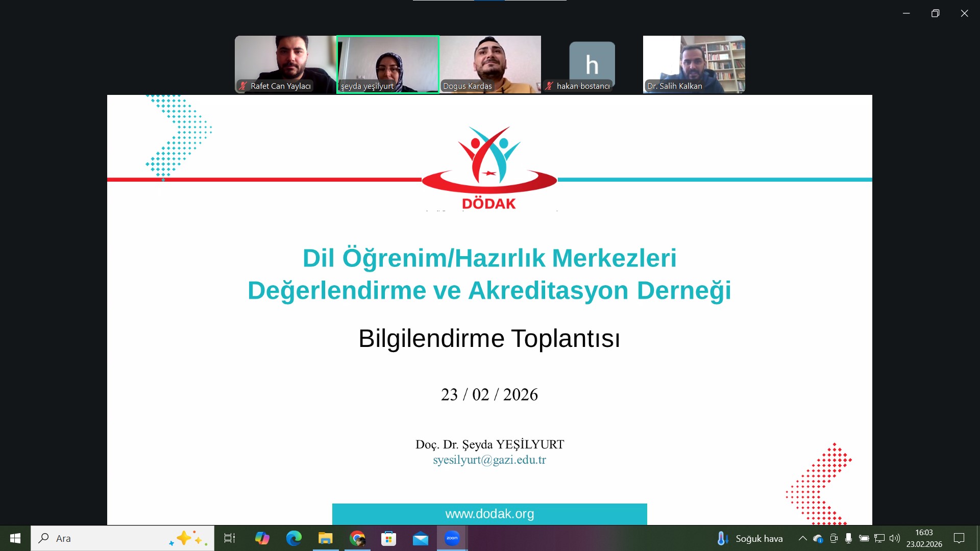Open the notification center icon
This screenshot has height=551, width=980.
click(959, 538)
